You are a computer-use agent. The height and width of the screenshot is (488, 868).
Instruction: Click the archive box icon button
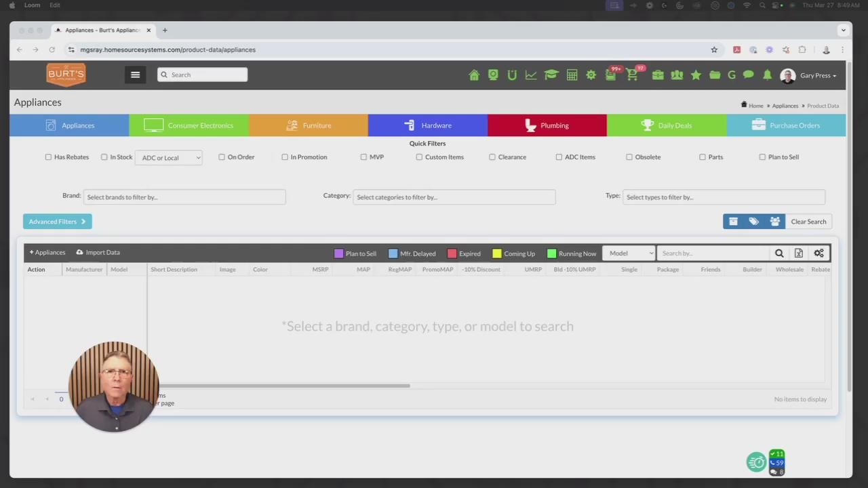point(733,222)
